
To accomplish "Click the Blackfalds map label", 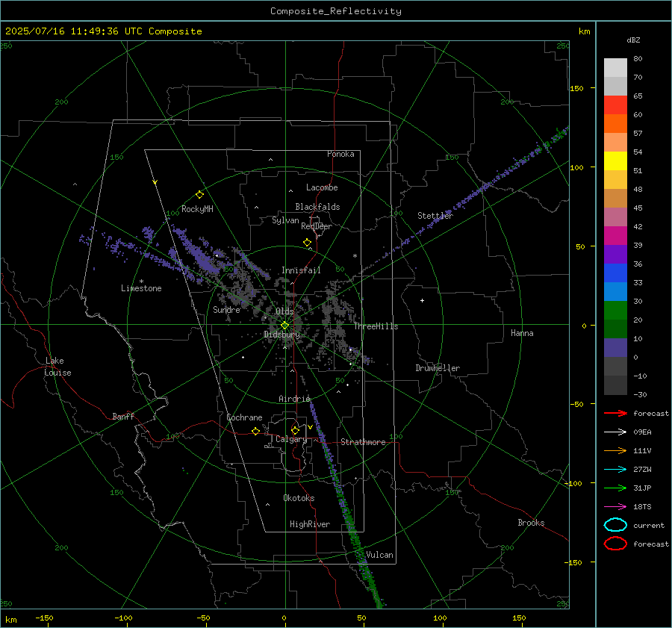I will point(317,207).
